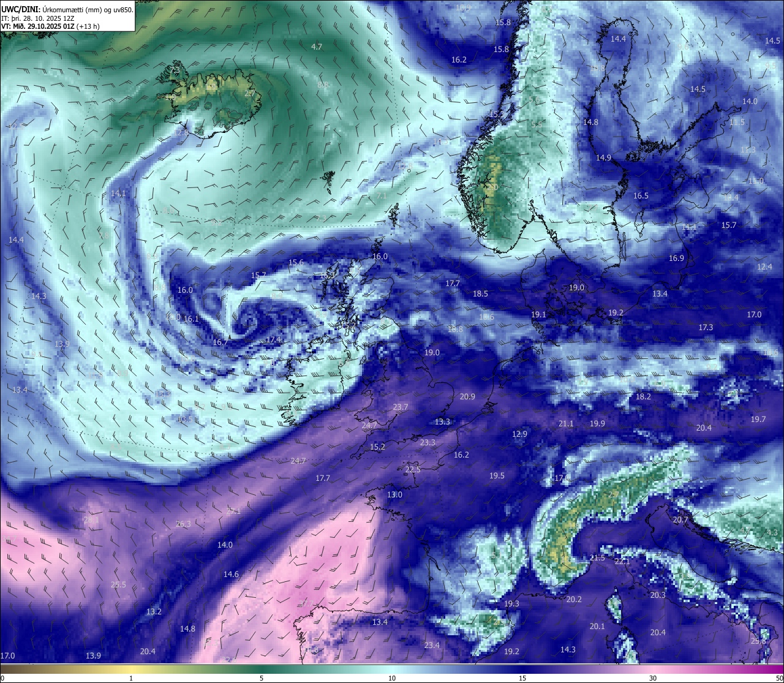
Task: Click the 17.3 value label
Action: (706, 328)
